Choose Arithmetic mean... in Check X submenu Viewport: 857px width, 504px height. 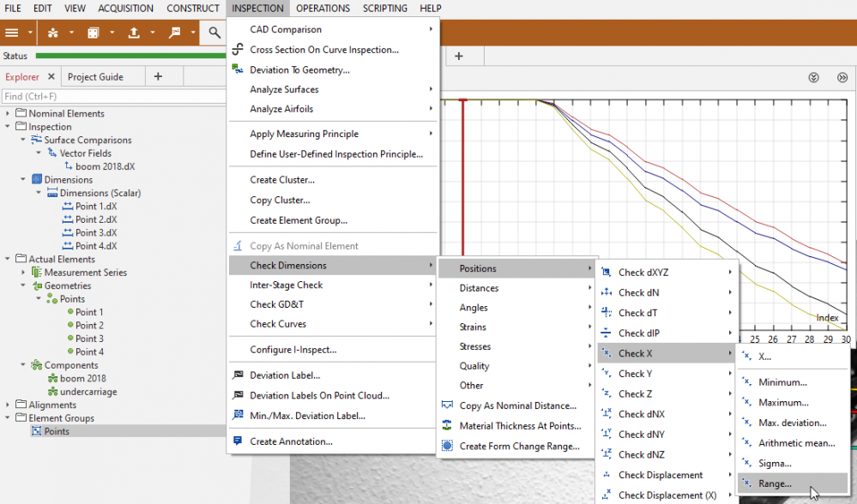(796, 443)
